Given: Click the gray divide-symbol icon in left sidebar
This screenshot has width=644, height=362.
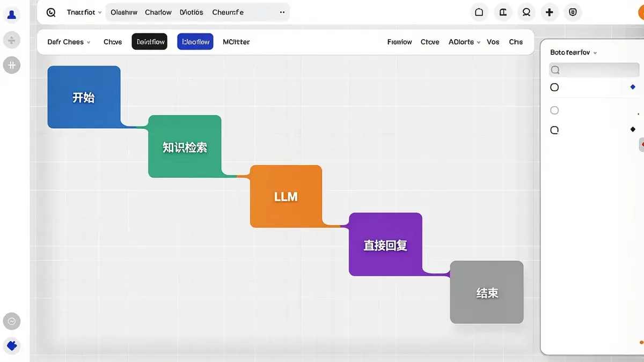Looking at the screenshot, I should coord(11,40).
